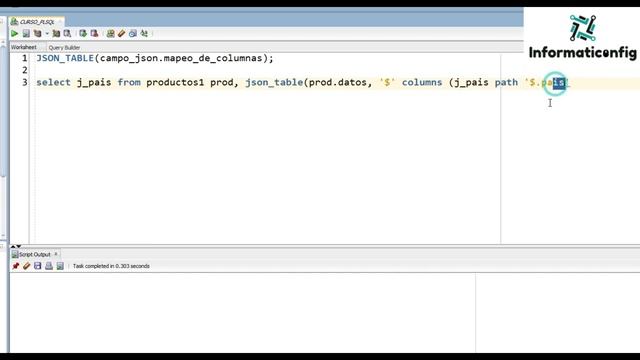Close the CURSO_PLSQL tab

pyautogui.click(x=60, y=22)
